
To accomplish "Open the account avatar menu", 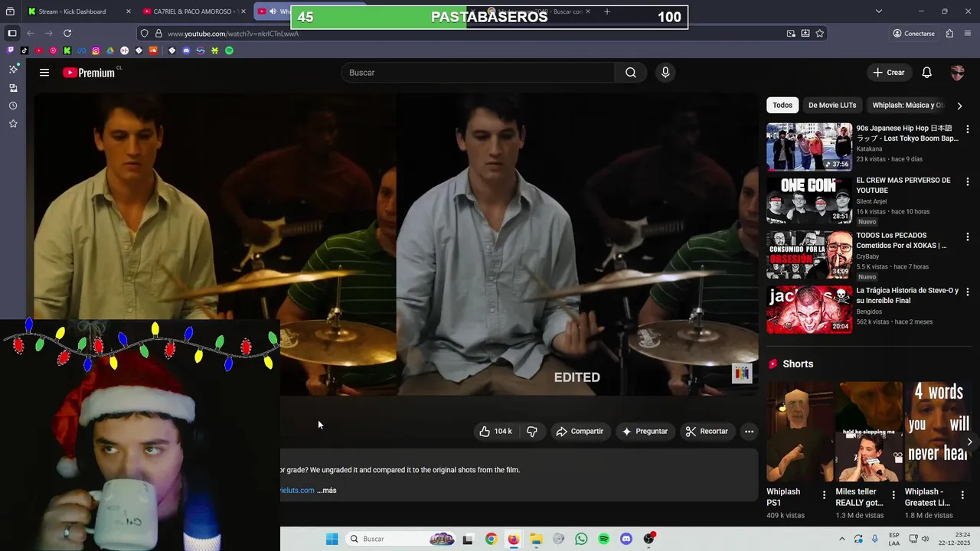I will (x=957, y=73).
